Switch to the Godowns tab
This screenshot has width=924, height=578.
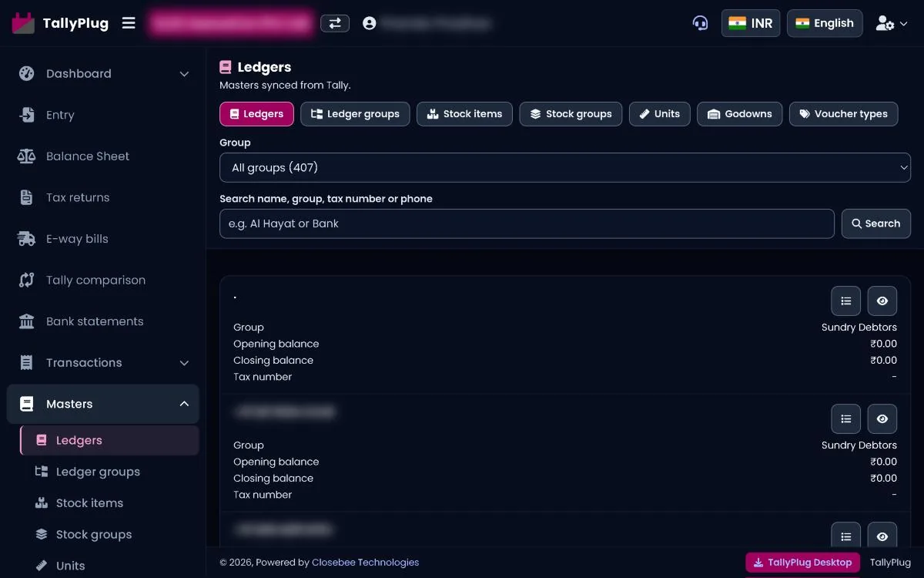pyautogui.click(x=740, y=114)
